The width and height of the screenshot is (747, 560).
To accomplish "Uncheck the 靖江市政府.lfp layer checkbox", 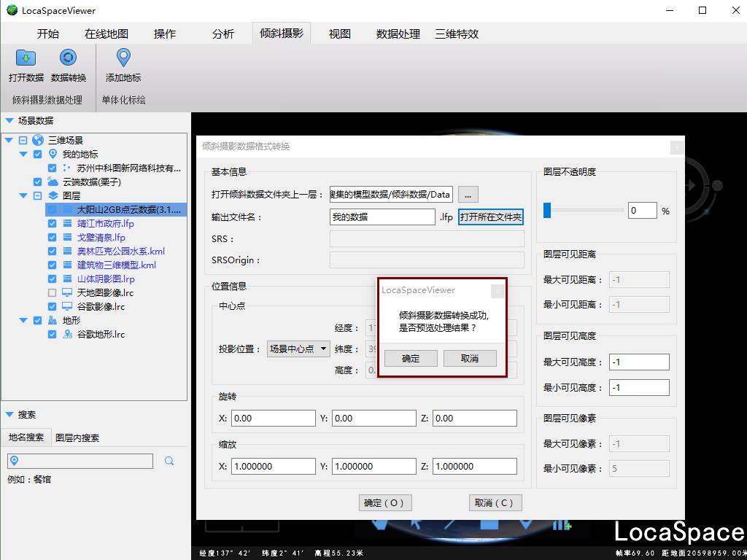I will pos(53,223).
